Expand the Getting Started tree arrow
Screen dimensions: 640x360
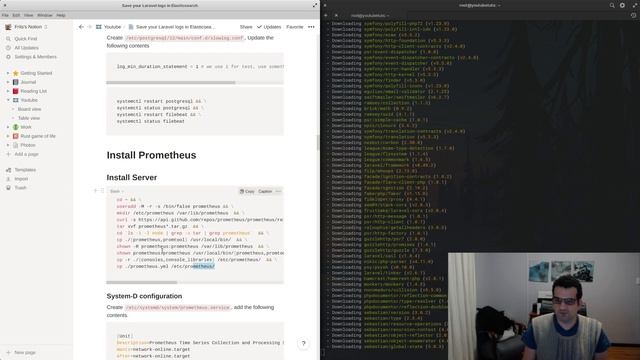(x=8, y=73)
